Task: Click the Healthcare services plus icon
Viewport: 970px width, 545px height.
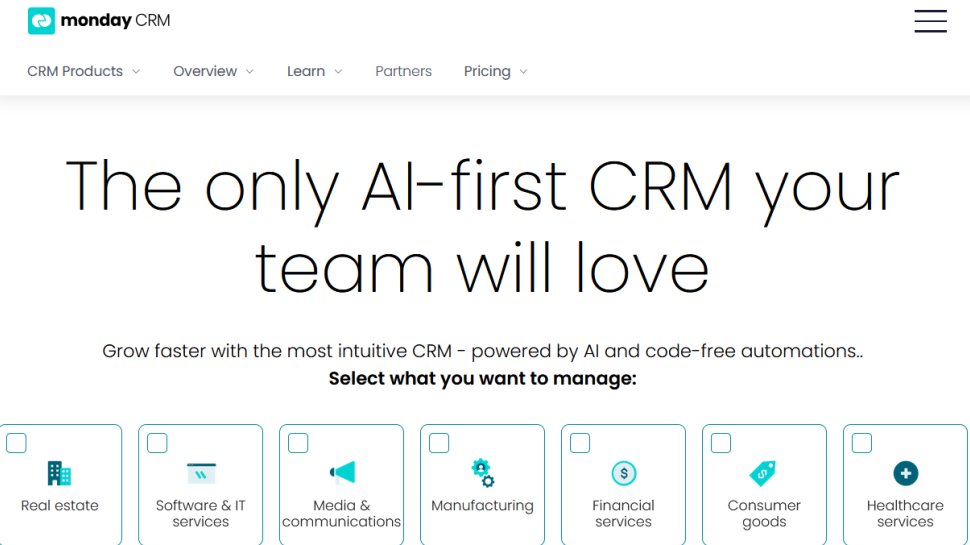Action: click(x=906, y=473)
